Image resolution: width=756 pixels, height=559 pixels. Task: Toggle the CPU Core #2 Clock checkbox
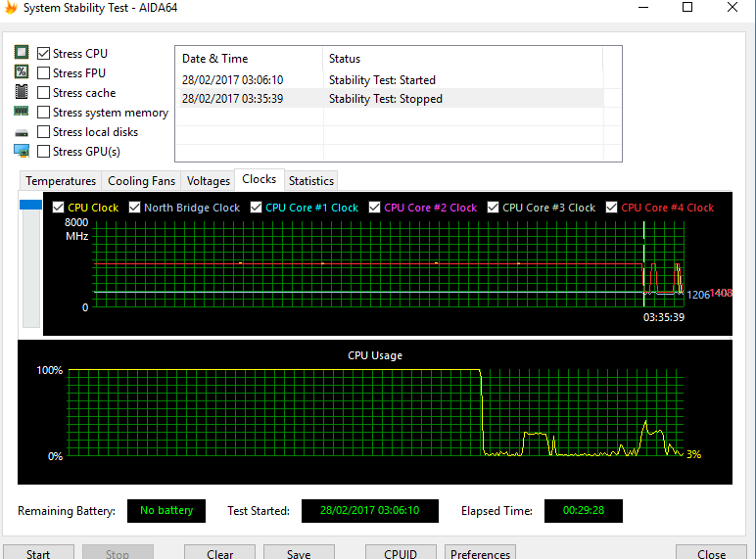click(x=375, y=208)
